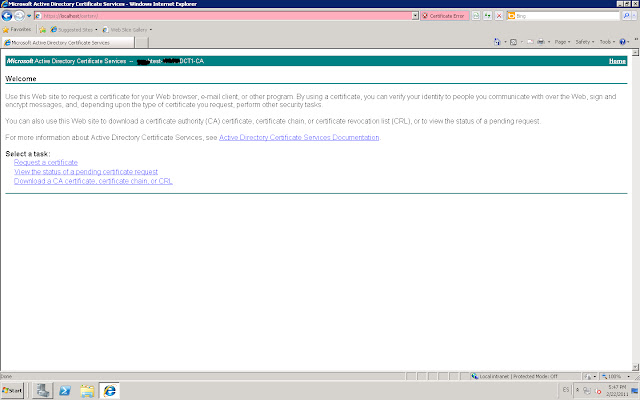Click the Print icon in the command bar
Image resolution: width=640 pixels, height=400 pixels.
click(541, 42)
